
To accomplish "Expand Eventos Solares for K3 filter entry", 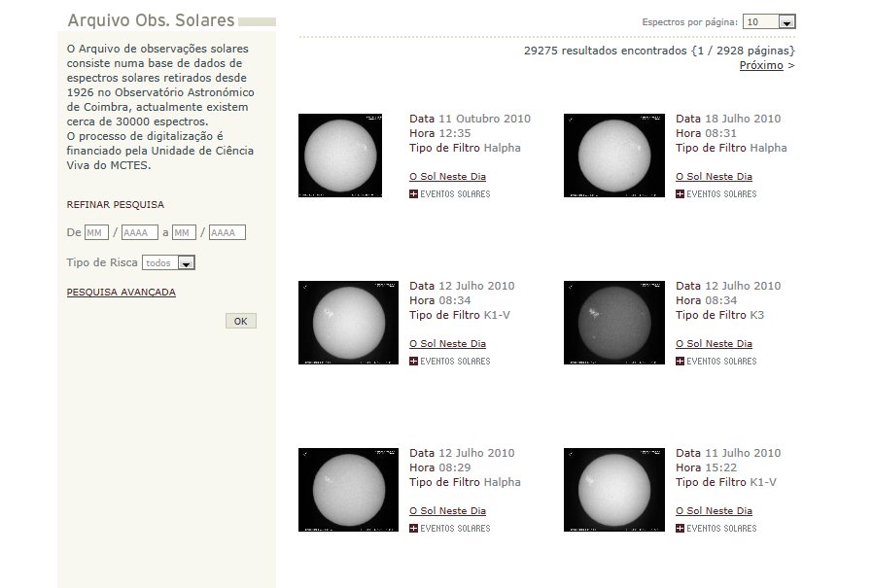I will [716, 362].
